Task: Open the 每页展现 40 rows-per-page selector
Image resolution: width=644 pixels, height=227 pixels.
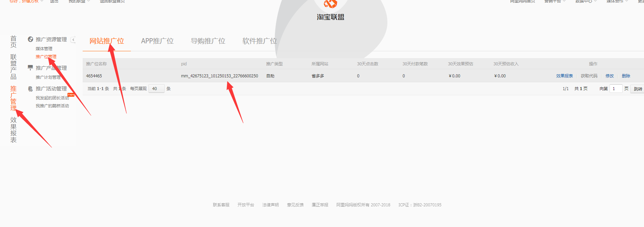Action: coord(156,89)
